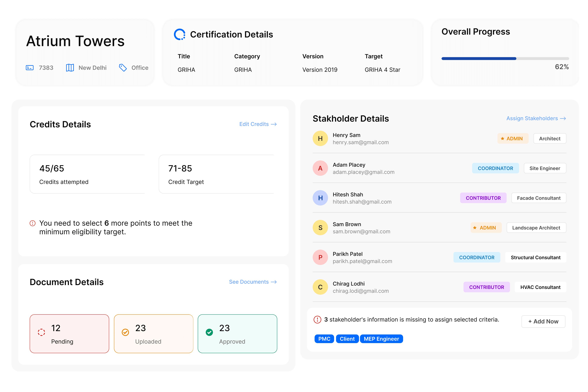Click the Credit Target 71-85 card
Viewport: 588px width, 392px height.
(216, 174)
